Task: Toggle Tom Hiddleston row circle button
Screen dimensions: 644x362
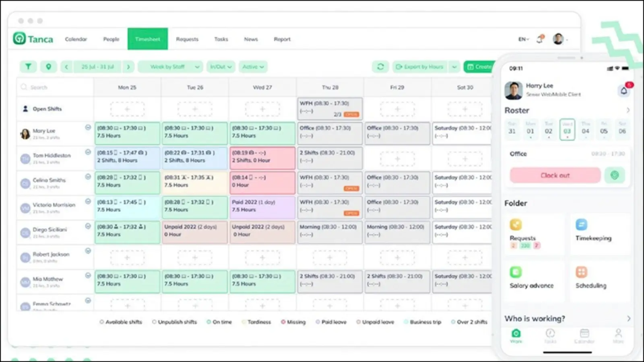Action: pyautogui.click(x=88, y=152)
